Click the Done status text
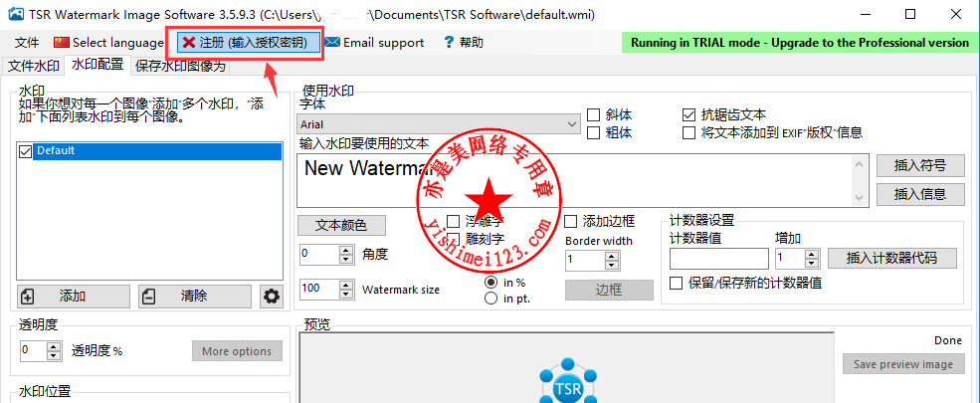 click(x=948, y=340)
